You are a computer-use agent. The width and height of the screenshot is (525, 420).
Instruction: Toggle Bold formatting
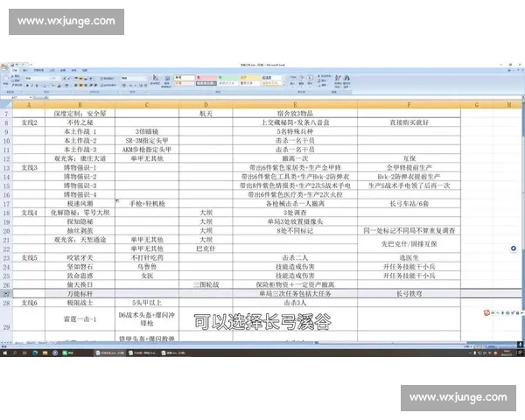27,86
